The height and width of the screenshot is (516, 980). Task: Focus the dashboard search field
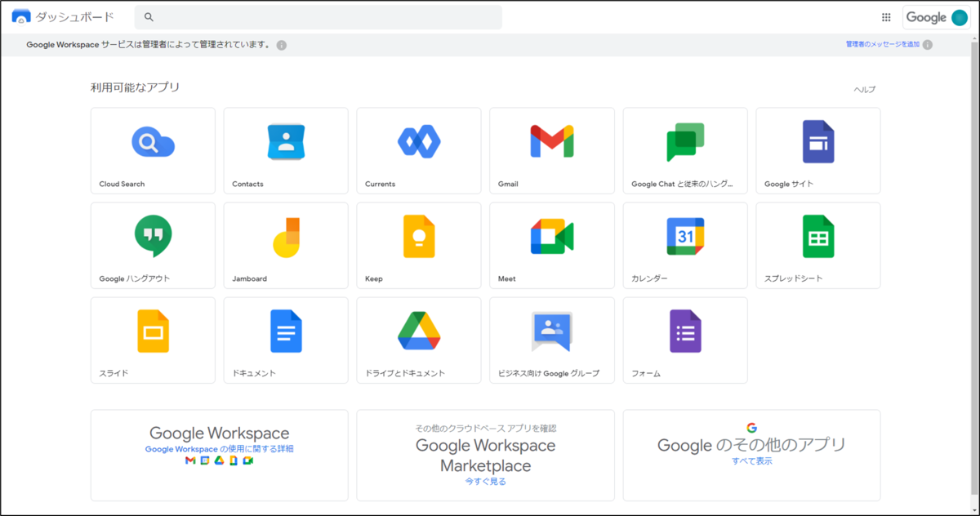pyautogui.click(x=318, y=17)
